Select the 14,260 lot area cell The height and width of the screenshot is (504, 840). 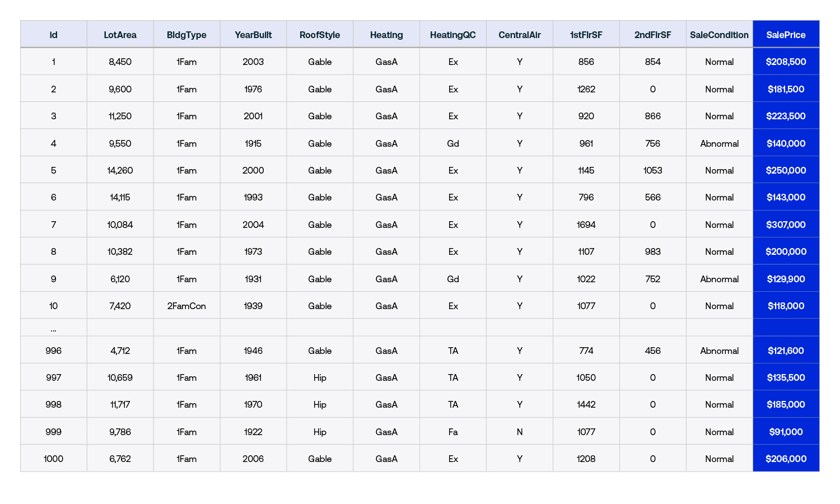tap(120, 170)
